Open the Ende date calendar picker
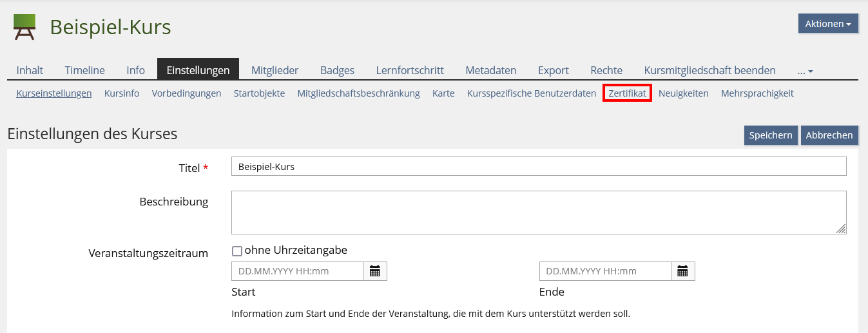 pos(682,271)
